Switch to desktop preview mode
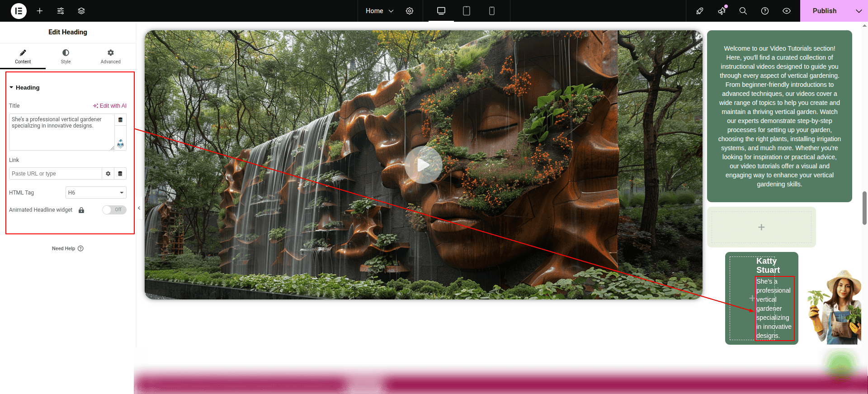This screenshot has width=868, height=394. (x=441, y=11)
